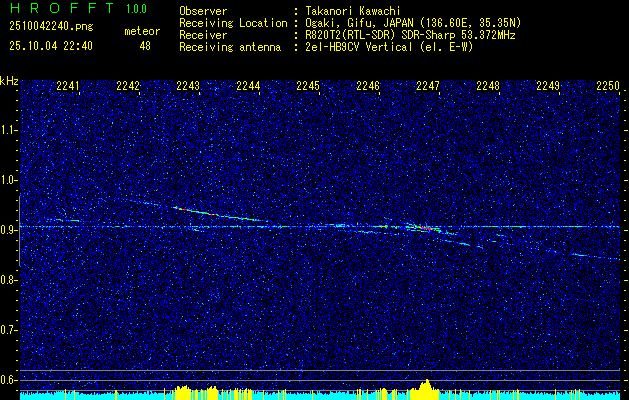Click the receiver text R820T2(RTL-SDR) SDR-Sharp 53.372MHz

coord(410,35)
